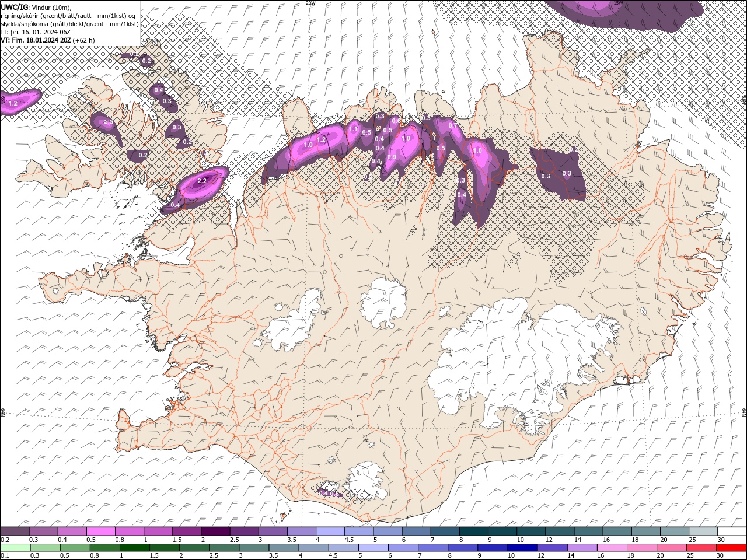
Task: Select dark teal upper swatch between 8 and 9
Action: 473,531
